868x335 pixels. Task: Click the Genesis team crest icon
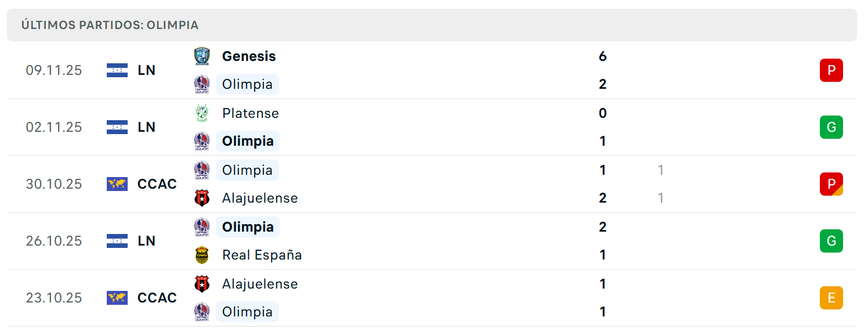coord(202,56)
